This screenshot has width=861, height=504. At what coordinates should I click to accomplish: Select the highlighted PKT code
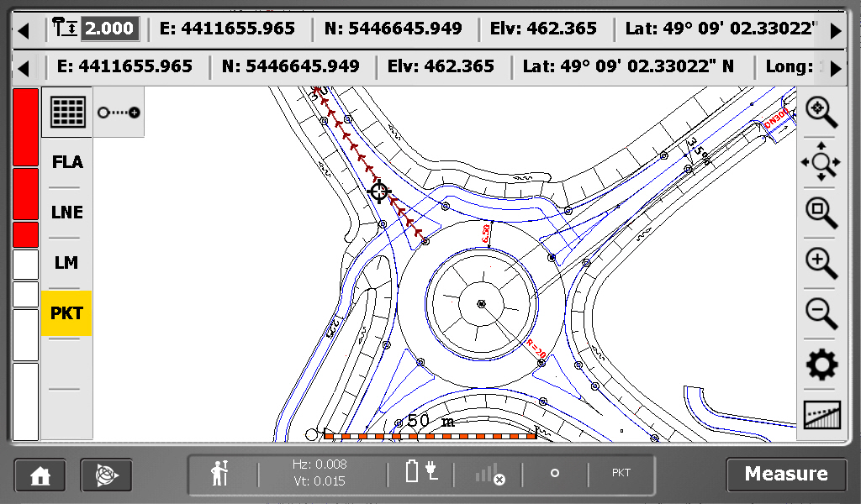pyautogui.click(x=67, y=313)
